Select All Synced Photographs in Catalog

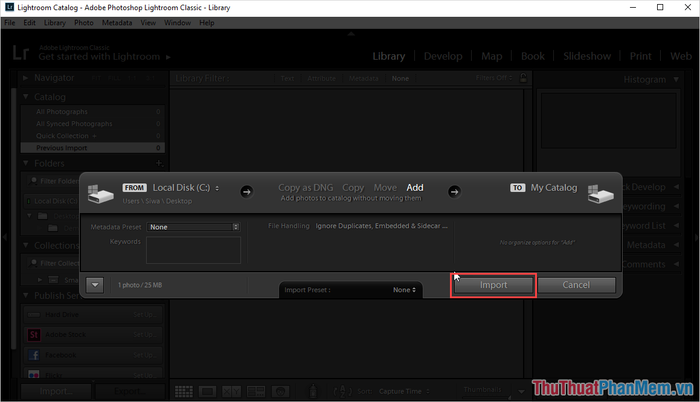pyautogui.click(x=92, y=124)
